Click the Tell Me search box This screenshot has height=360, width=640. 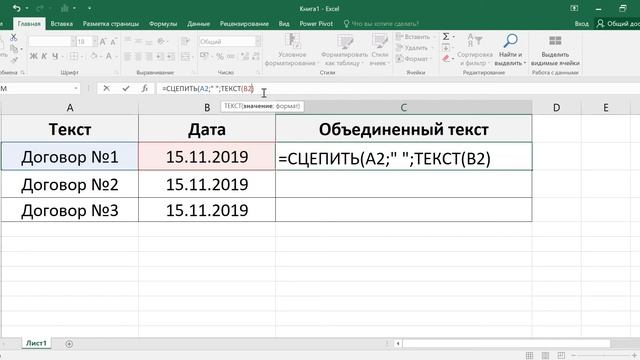pos(382,24)
